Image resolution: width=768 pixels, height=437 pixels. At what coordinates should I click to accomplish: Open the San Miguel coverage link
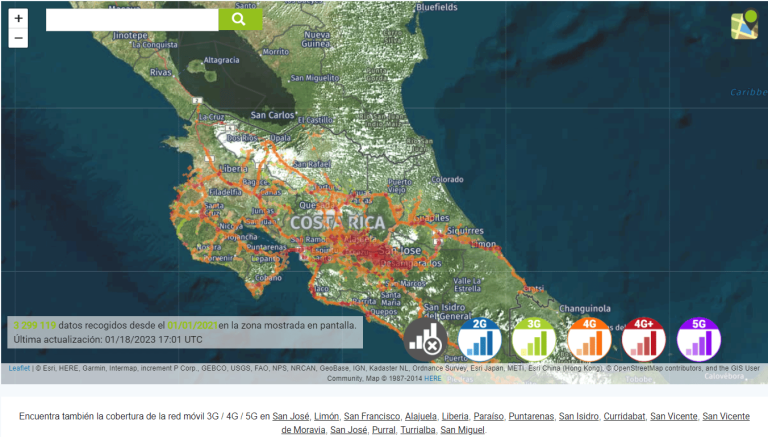point(462,430)
